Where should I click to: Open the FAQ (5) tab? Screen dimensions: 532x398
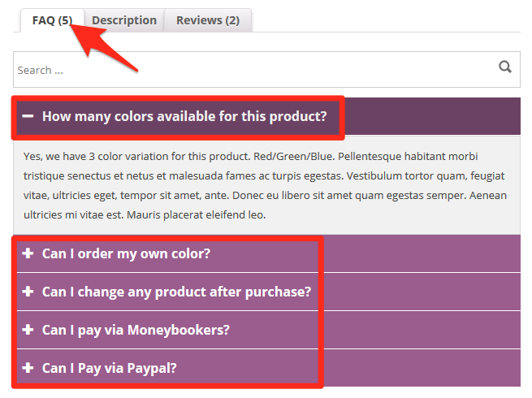coord(52,20)
